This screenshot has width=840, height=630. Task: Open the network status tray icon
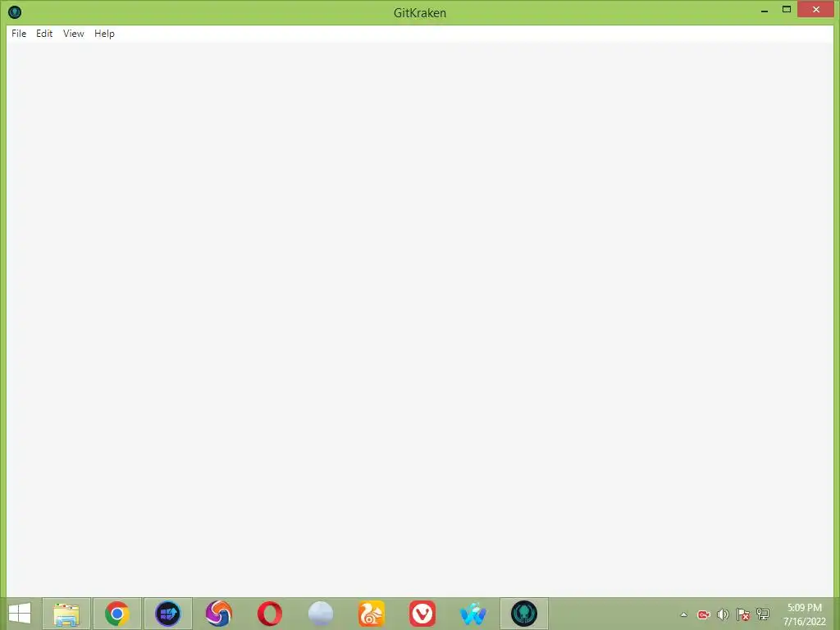[762, 614]
